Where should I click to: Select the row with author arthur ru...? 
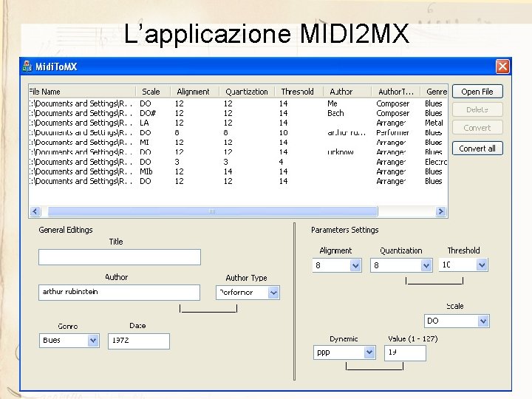pyautogui.click(x=237, y=133)
